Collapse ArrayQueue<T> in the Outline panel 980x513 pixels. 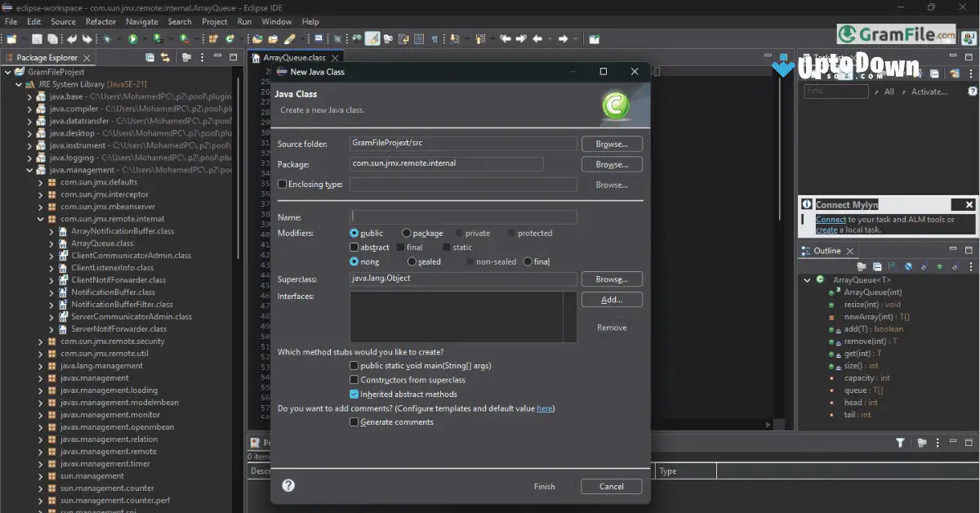pos(807,279)
